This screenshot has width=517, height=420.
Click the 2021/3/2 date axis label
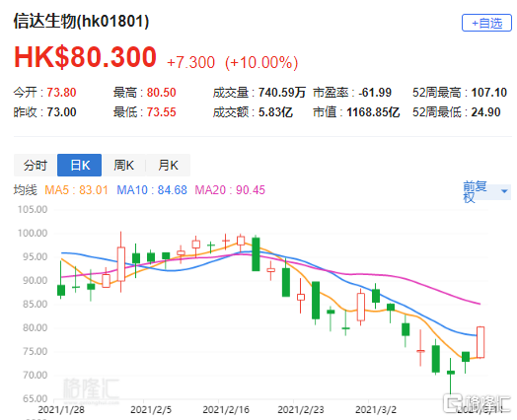(x=376, y=410)
